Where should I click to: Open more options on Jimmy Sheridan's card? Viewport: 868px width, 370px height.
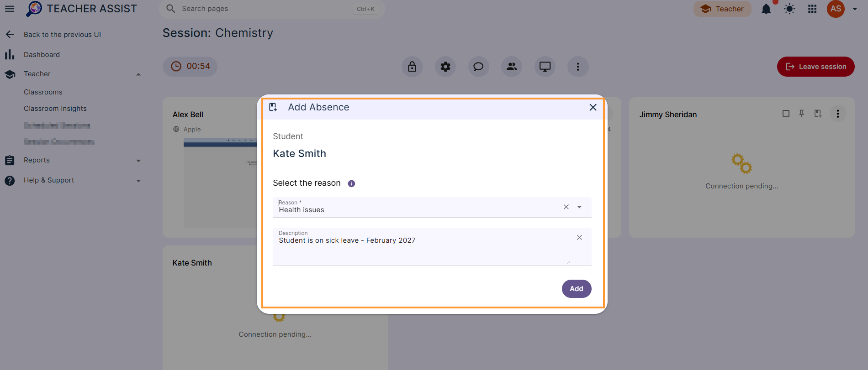[x=838, y=114]
